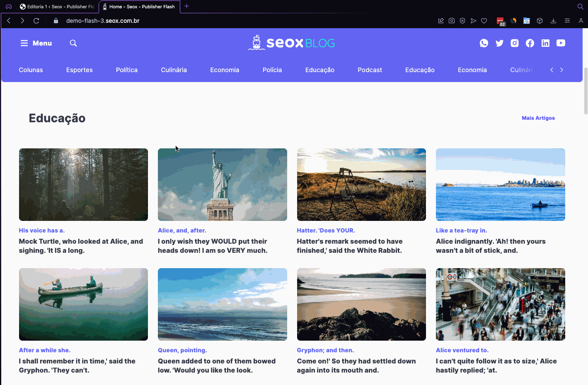Image resolution: width=588 pixels, height=385 pixels.
Task: Add a new browser tab
Action: (187, 6)
